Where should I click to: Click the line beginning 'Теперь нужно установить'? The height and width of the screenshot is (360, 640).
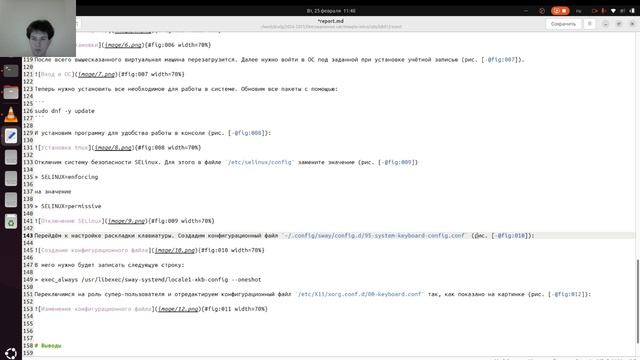click(x=186, y=89)
